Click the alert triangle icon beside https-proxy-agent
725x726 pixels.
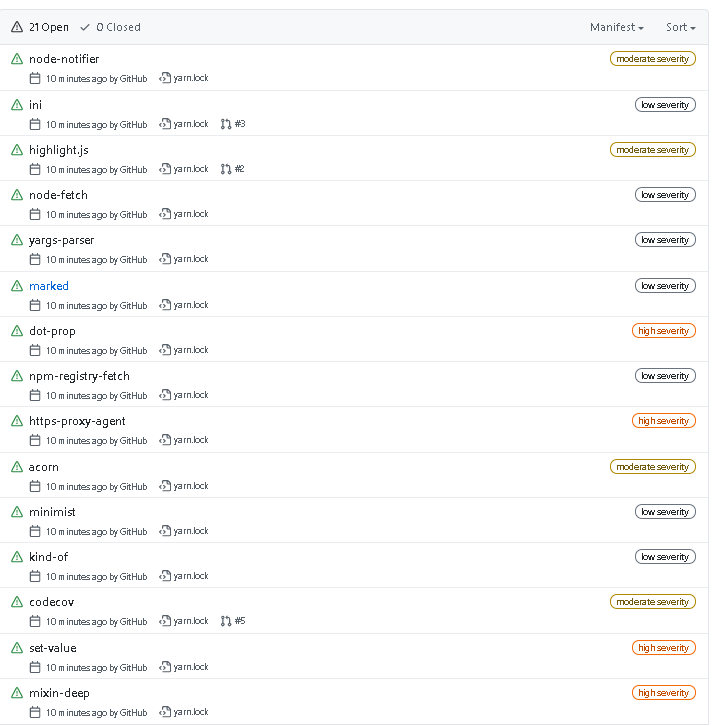(x=17, y=421)
